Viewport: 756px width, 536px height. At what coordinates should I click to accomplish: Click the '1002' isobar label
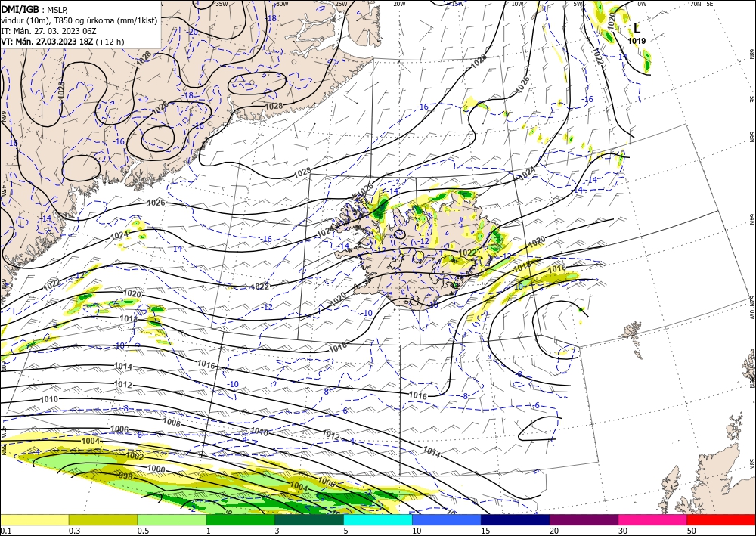[x=135, y=457]
